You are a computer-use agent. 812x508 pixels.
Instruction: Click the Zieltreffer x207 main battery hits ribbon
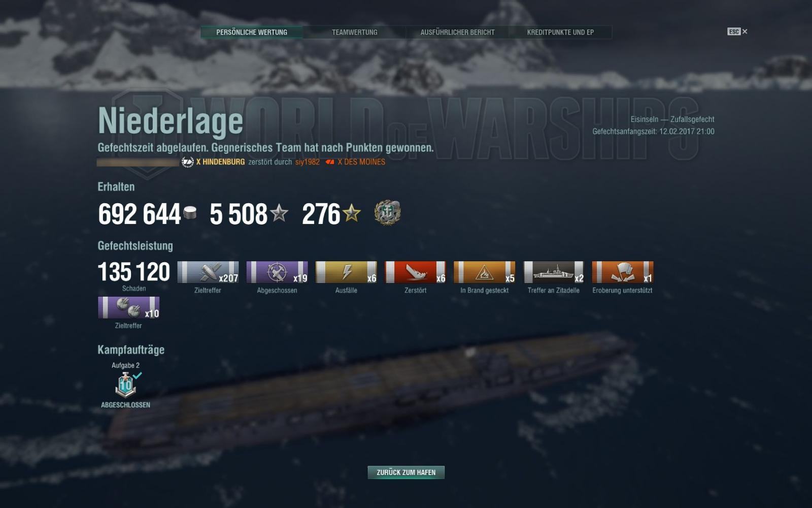coord(208,272)
